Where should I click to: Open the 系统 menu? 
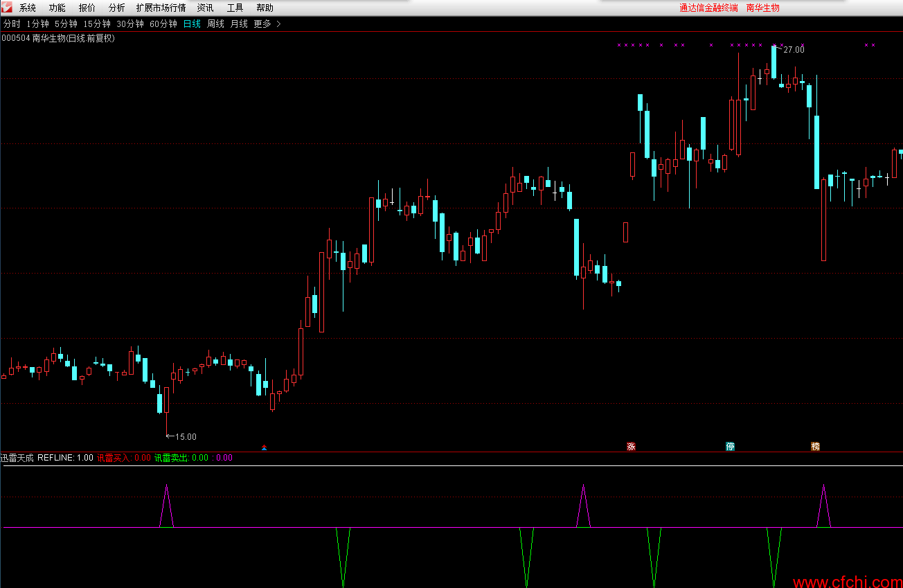pos(28,8)
